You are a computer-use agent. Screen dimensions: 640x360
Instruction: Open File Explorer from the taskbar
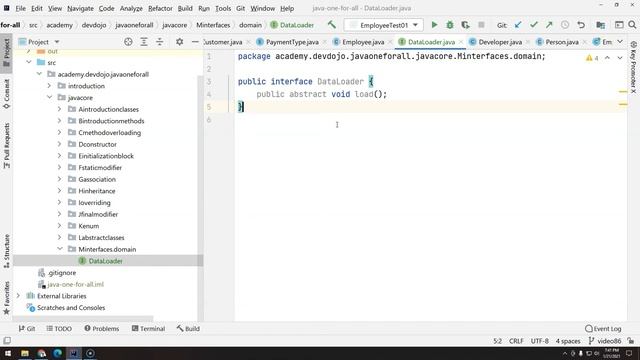(25, 353)
